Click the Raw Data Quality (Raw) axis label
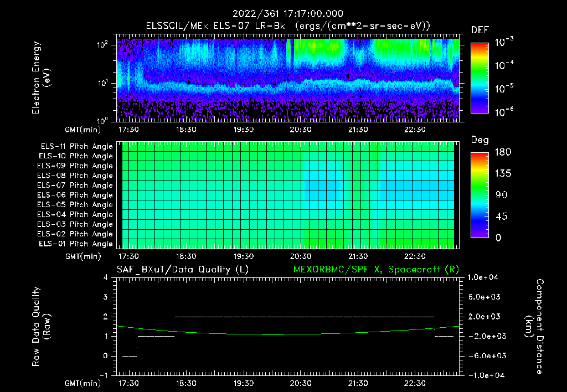Screen dimensions: 567x392 click(x=41, y=327)
